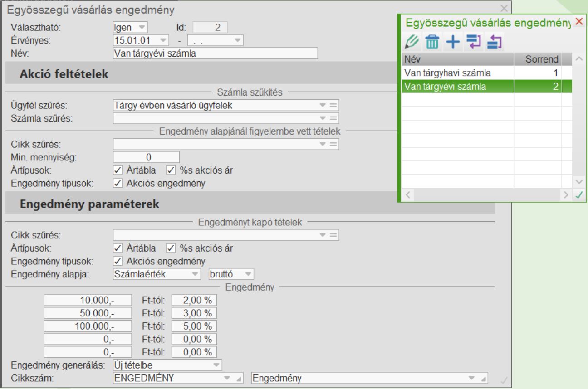Expand the Ügyfél szűrés dropdown
Viewport: 588px width, 389px height.
click(323, 106)
